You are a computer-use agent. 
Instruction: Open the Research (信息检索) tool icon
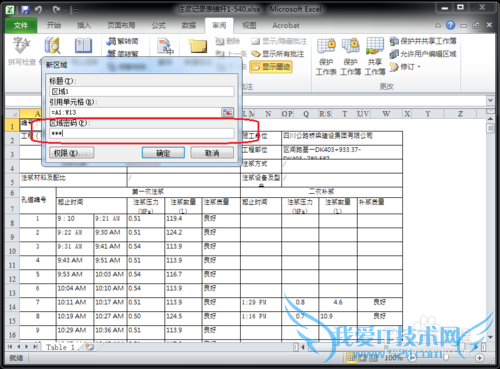(52, 45)
